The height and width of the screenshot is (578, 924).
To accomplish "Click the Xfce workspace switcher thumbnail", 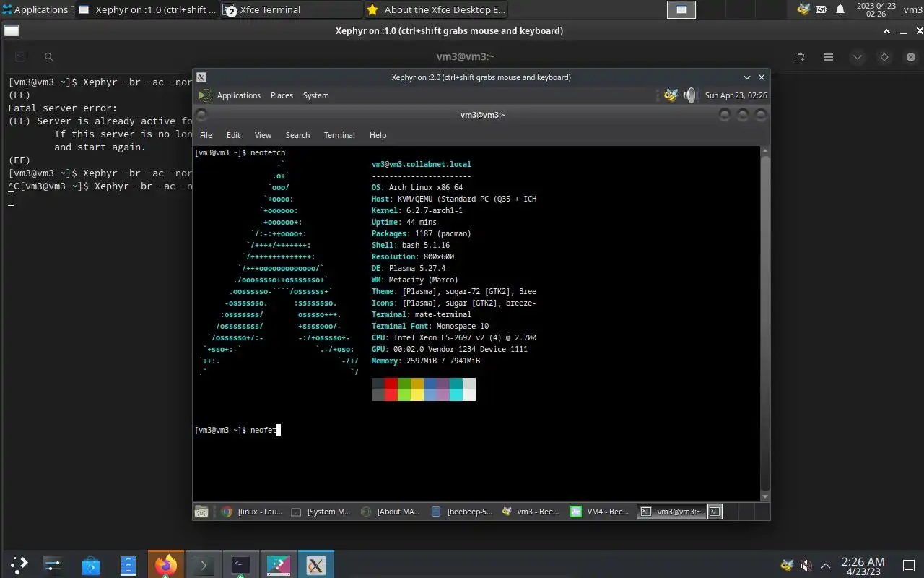I will [681, 9].
